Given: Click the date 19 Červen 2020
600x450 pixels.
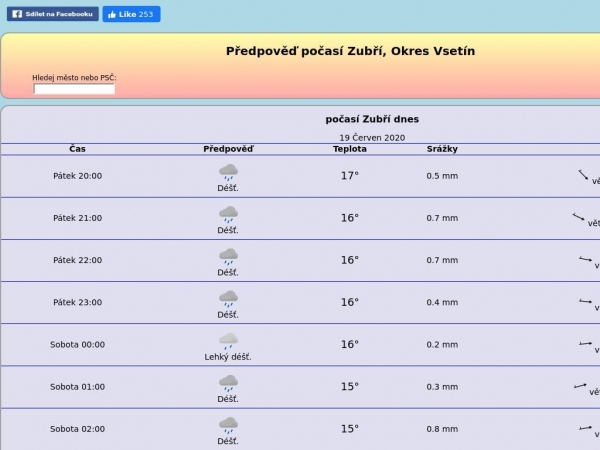Looking at the screenshot, I should pyautogui.click(x=372, y=138).
